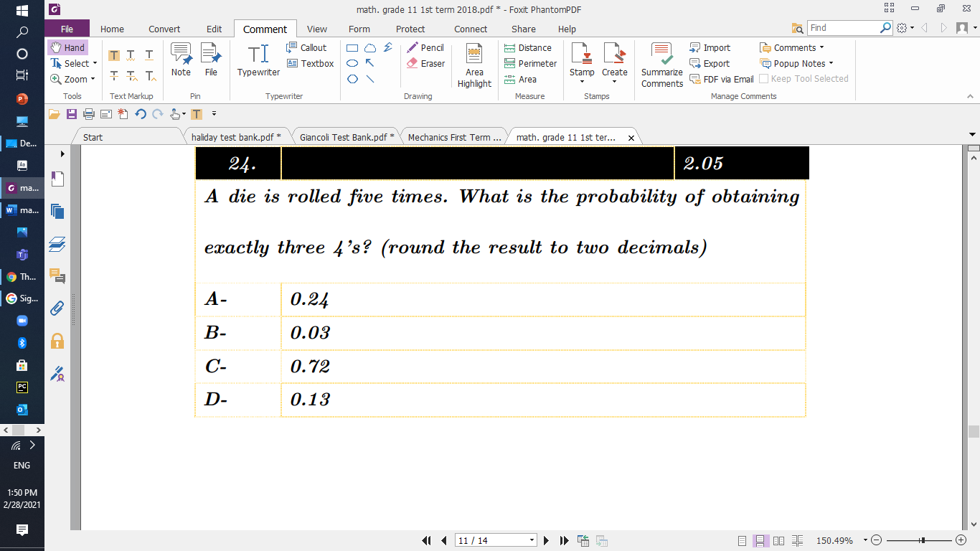Pick the Rectangle drawing shape
The height and width of the screenshot is (551, 980).
pyautogui.click(x=353, y=48)
